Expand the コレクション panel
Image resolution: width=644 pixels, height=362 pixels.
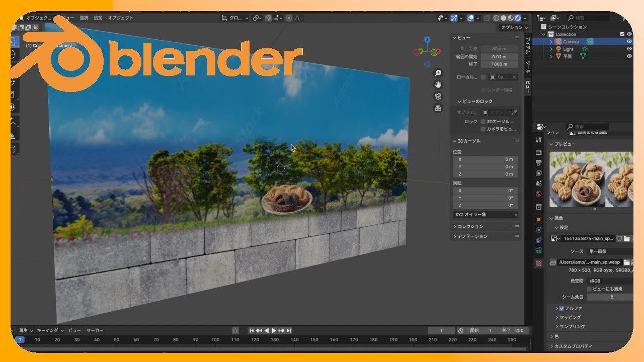pyautogui.click(x=455, y=227)
